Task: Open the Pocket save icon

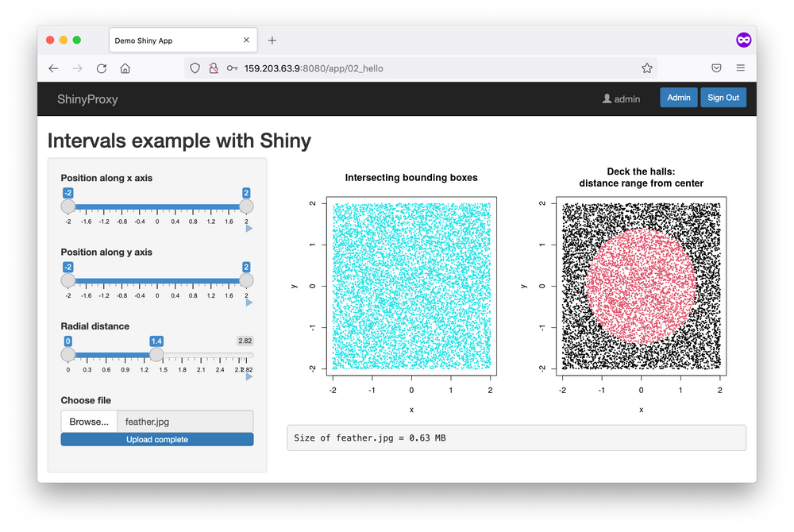Action: (x=716, y=67)
